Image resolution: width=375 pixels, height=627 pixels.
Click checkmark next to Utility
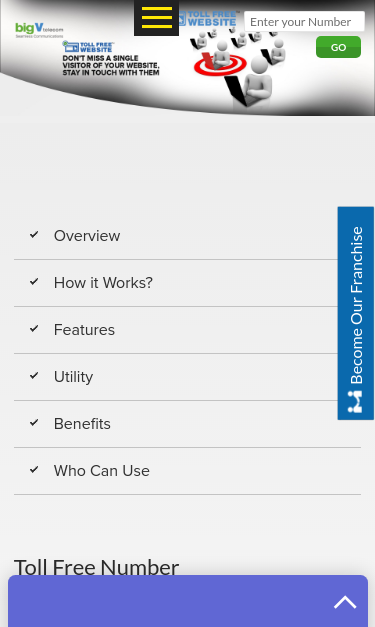point(34,376)
